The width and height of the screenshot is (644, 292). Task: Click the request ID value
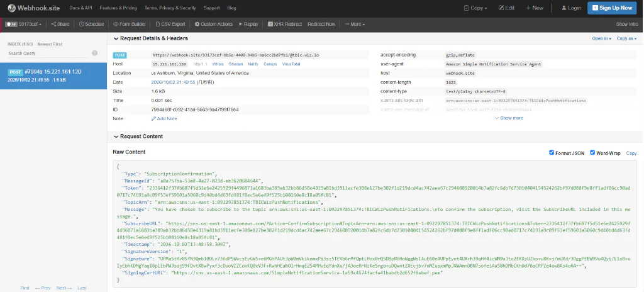coord(195,109)
